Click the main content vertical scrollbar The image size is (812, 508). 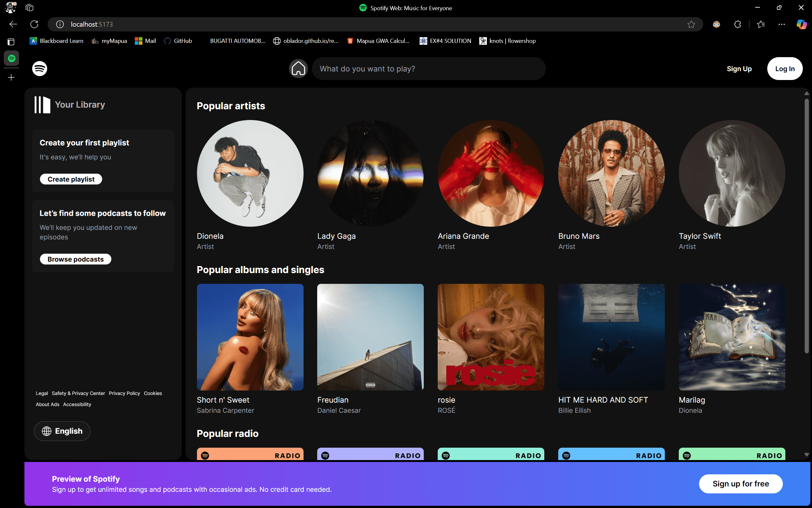(x=807, y=226)
